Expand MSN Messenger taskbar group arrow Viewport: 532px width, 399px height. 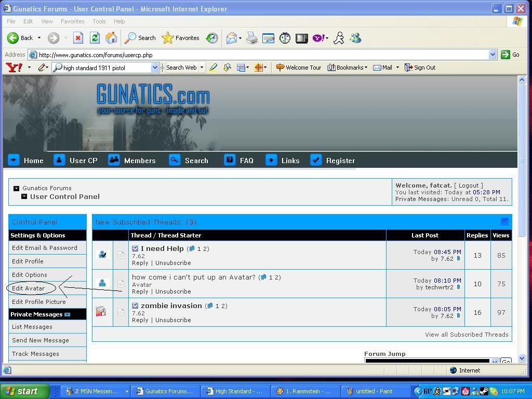pyautogui.click(x=127, y=391)
